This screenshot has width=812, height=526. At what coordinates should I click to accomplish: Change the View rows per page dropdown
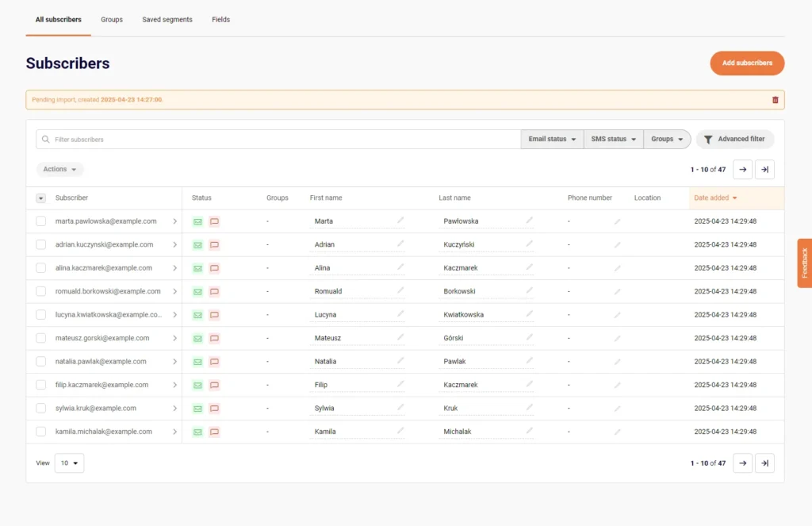point(70,463)
